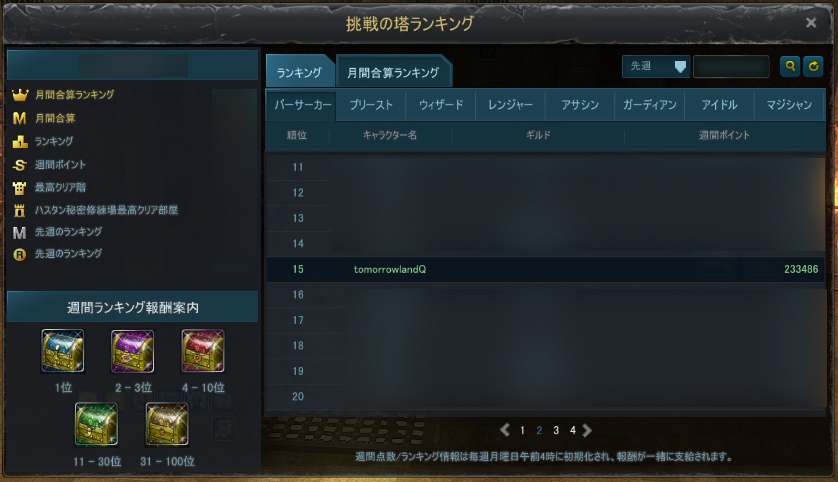Select the tomorrowlandQ ranking row

(x=546, y=269)
